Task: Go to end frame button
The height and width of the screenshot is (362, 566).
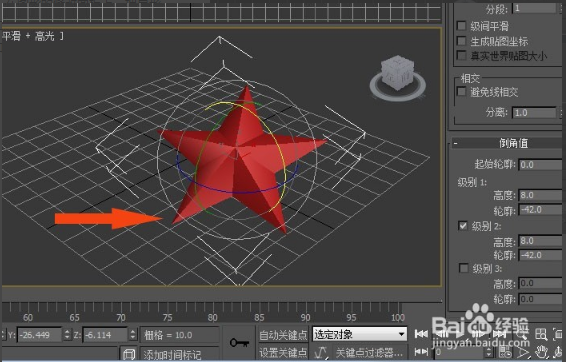Action: [499, 334]
